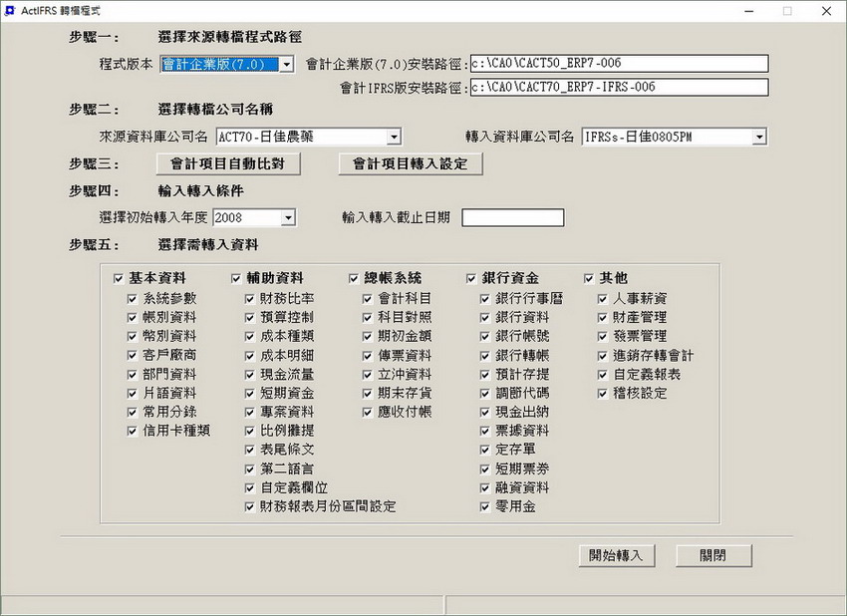Uncheck the 立沖資料 checkbox
The image size is (847, 616).
pos(368,375)
